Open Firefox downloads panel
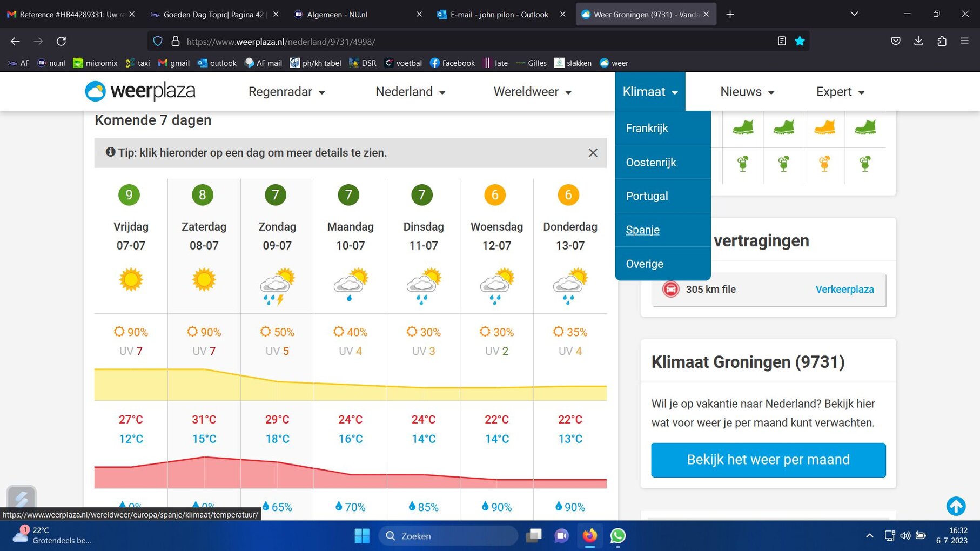 tap(918, 41)
